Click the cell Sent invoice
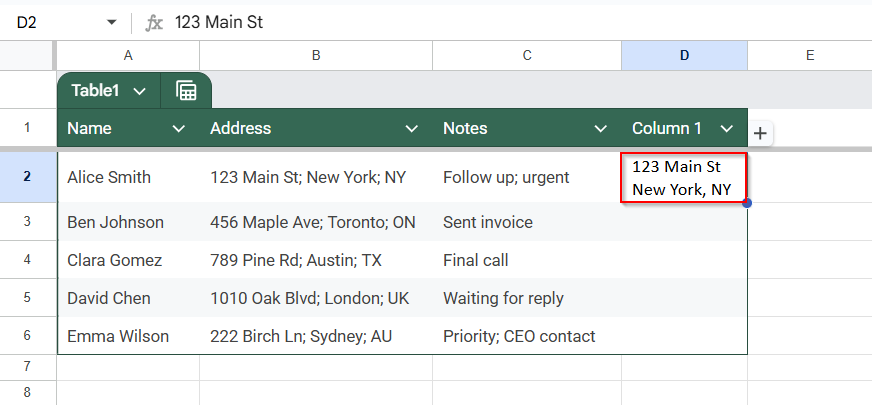872x405 pixels. (x=527, y=222)
